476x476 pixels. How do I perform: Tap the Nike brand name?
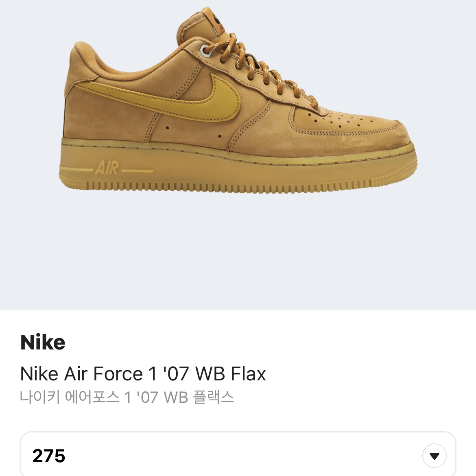pos(43,342)
